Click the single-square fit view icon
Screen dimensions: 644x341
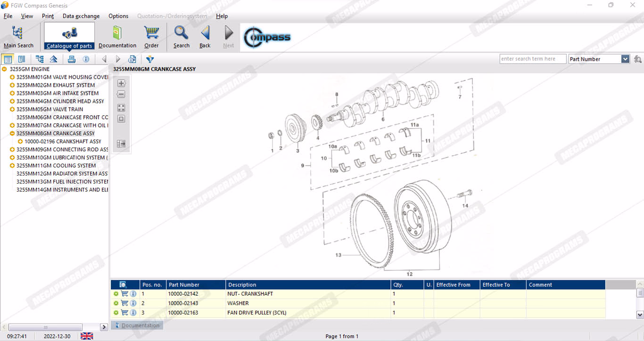(121, 119)
